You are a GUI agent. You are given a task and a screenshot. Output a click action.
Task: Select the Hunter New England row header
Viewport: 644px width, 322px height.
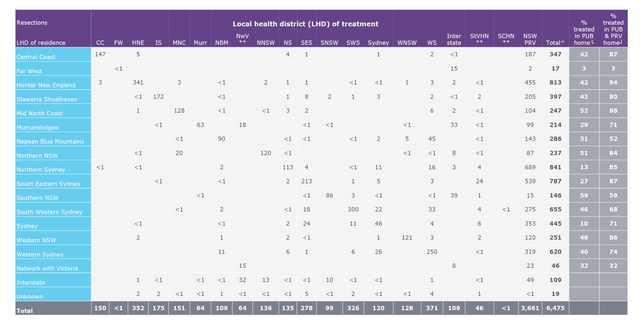pos(46,85)
